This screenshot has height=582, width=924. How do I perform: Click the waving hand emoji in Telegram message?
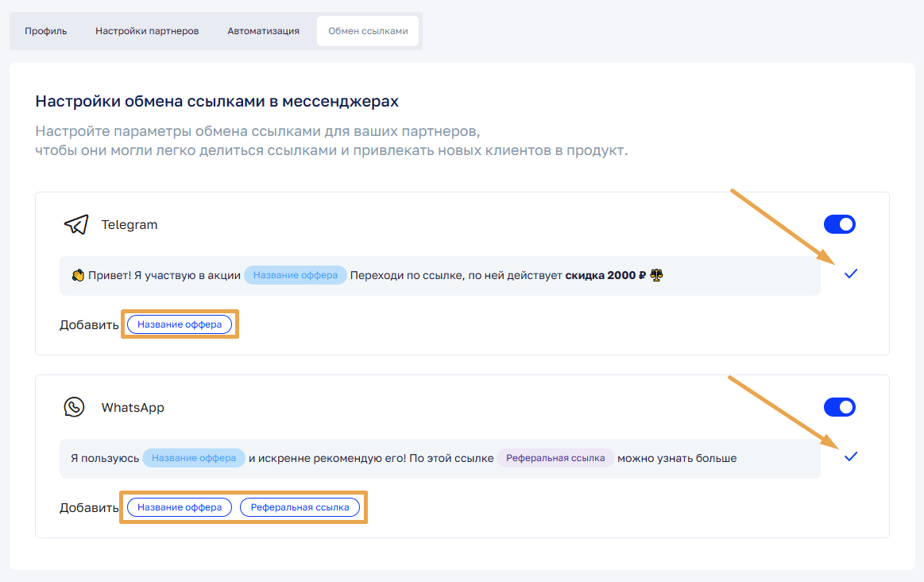(x=78, y=276)
